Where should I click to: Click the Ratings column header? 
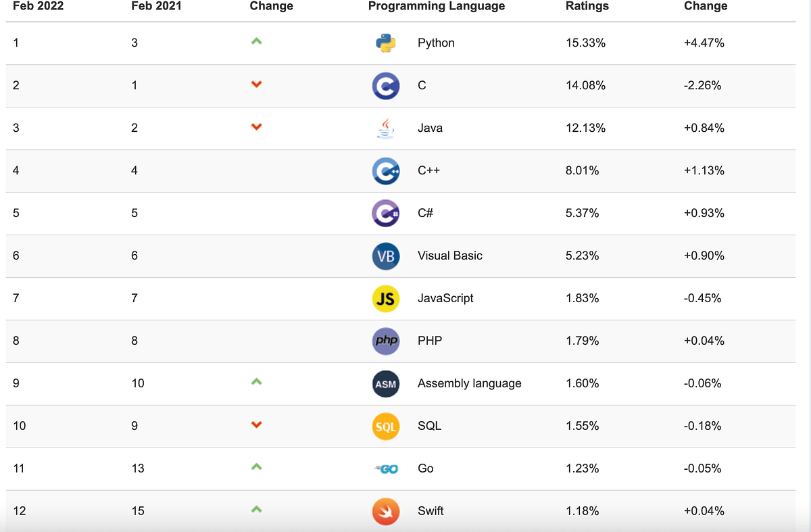pos(587,6)
